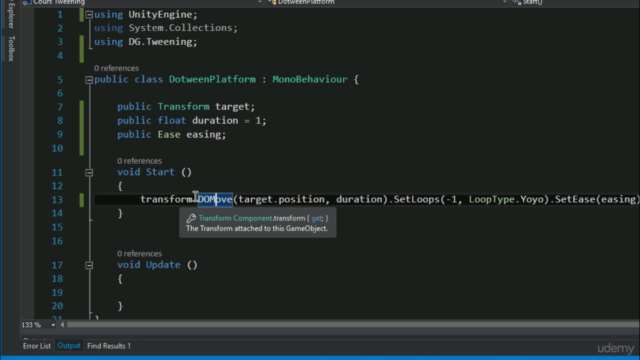Click 'target.position' argument on line 13

(282, 199)
